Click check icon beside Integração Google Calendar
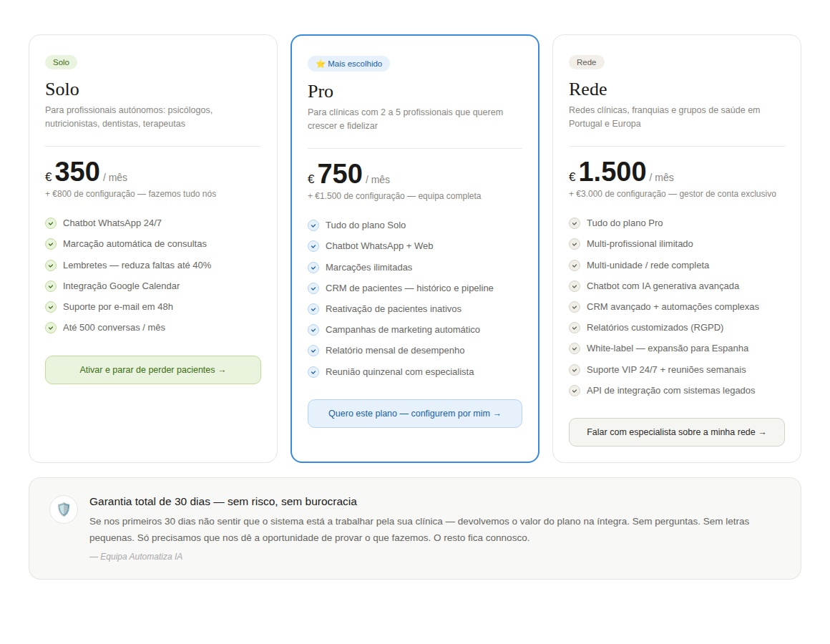 [x=51, y=286]
